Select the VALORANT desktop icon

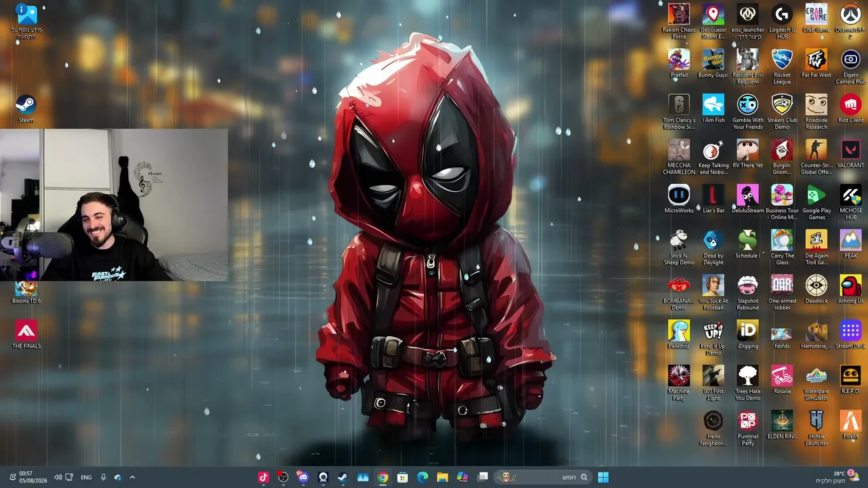click(850, 154)
